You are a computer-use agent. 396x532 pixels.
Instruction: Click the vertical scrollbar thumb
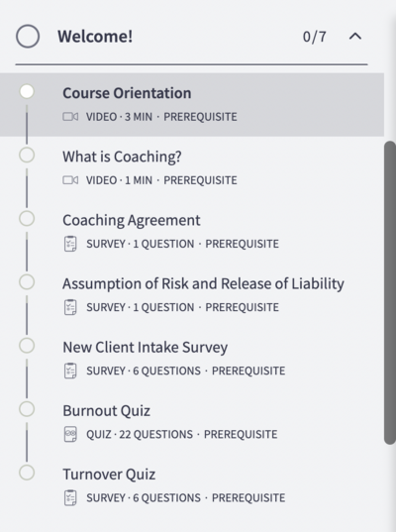(390, 292)
